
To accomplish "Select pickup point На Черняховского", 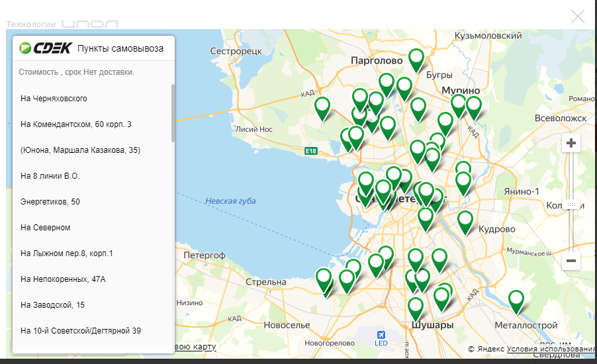I will click(54, 99).
